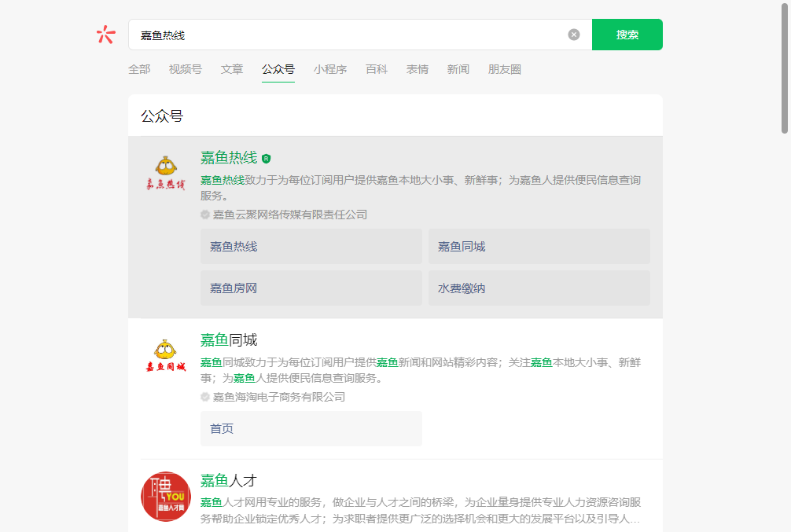Click the 嘉鱼人才 description text

point(421,510)
